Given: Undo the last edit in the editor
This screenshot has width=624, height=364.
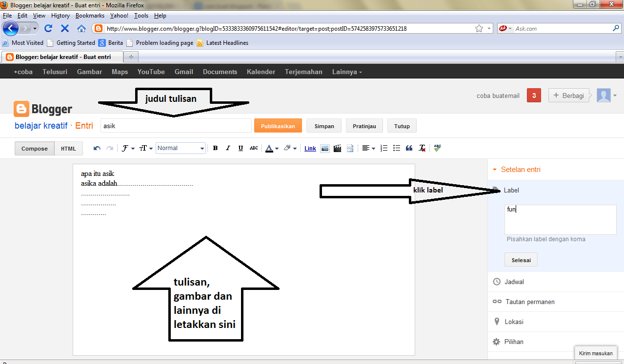Looking at the screenshot, I should coord(97,148).
